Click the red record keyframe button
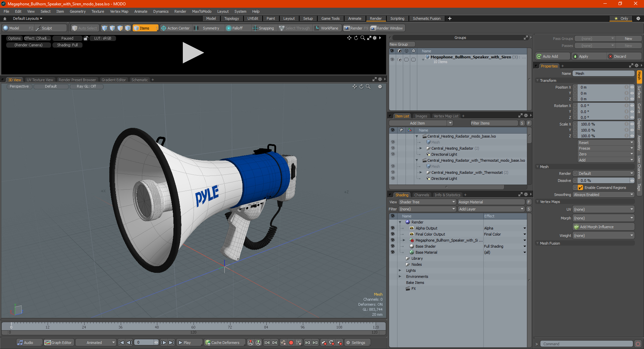This screenshot has width=644, height=349. pyautogui.click(x=291, y=343)
